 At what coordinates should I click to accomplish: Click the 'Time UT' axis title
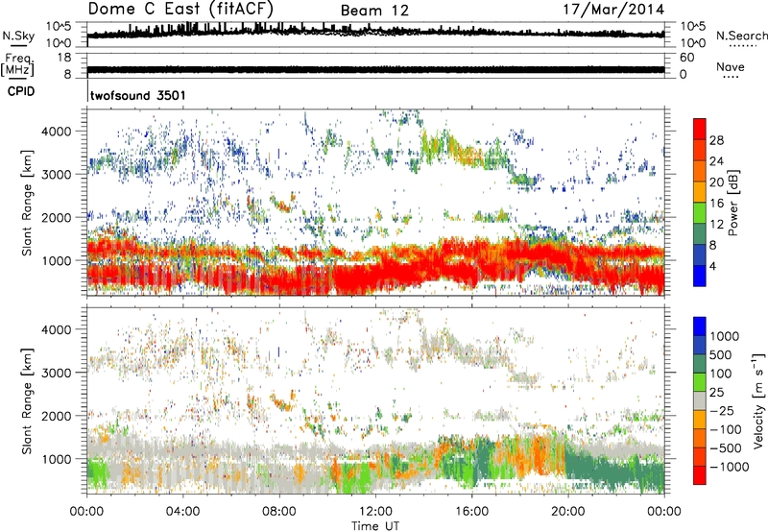tap(375, 526)
